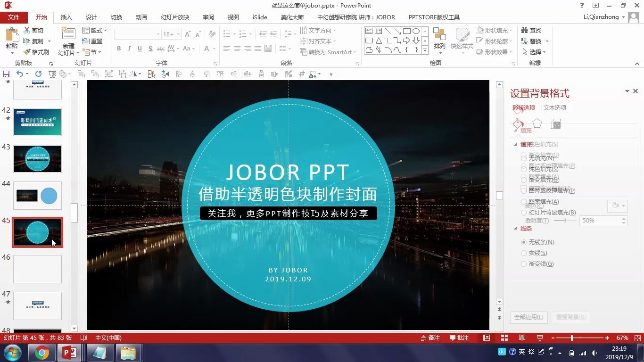The width and height of the screenshot is (644, 362).
Task: Select the 无线条(N) no line radio button
Action: point(524,242)
